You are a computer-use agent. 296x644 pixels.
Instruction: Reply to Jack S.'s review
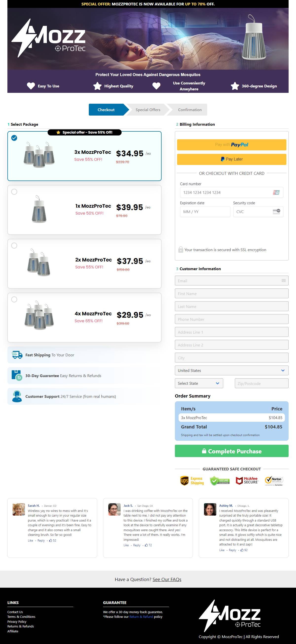[137, 545]
